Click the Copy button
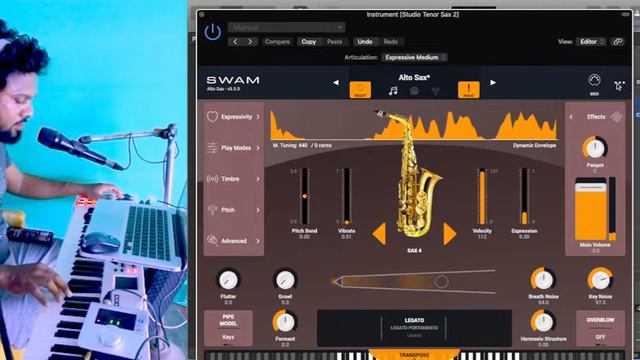Screen dimensions: 640x360 pos(309,42)
